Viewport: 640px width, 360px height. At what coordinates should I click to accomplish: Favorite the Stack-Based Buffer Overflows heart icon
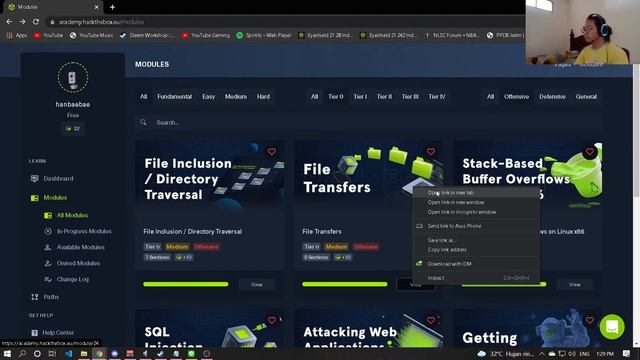590,152
